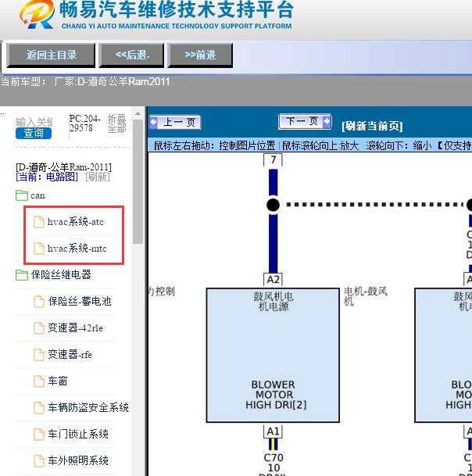Click the [D-道奇-公羊Ram-2011] heading
This screenshot has width=472, height=476.
click(64, 167)
